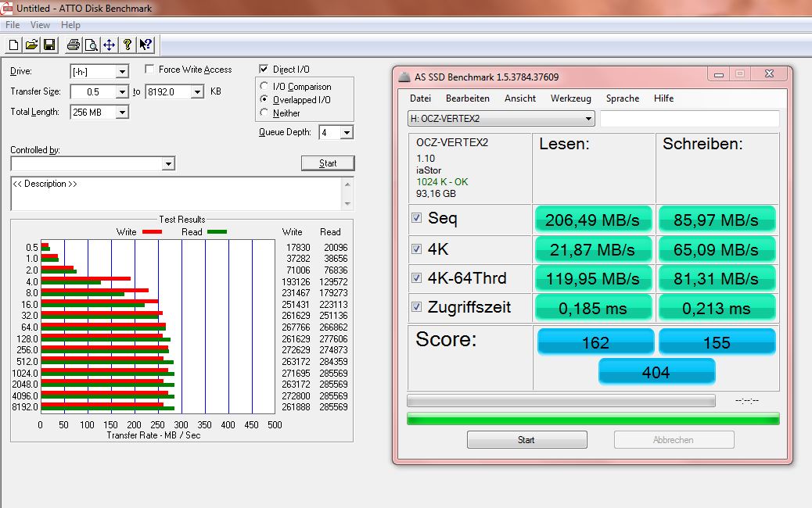Screen dimensions: 812x508
Task: Open the Werkzeug menu in AS SSD
Action: click(x=571, y=98)
